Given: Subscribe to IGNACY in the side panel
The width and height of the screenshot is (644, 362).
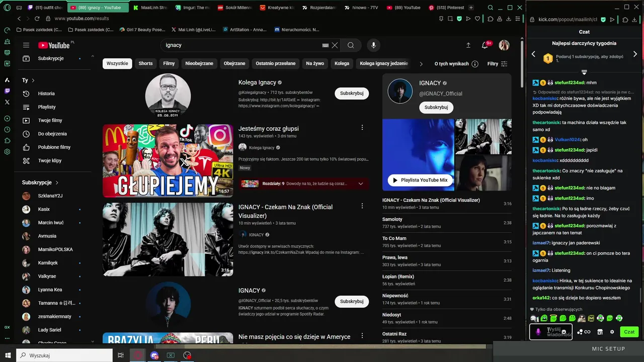Looking at the screenshot, I should tap(436, 107).
